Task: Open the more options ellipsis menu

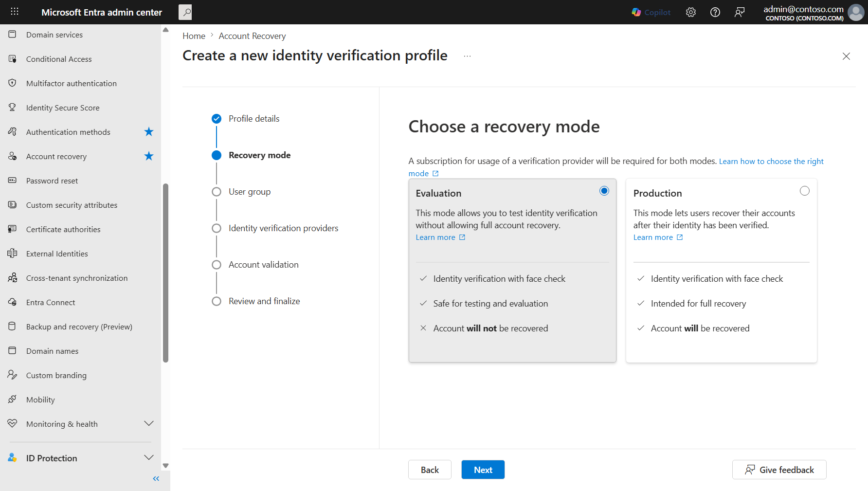Action: pyautogui.click(x=467, y=56)
